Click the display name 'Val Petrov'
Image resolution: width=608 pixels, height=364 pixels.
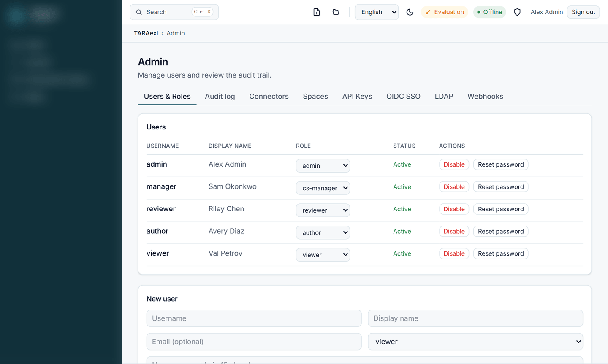tap(225, 253)
